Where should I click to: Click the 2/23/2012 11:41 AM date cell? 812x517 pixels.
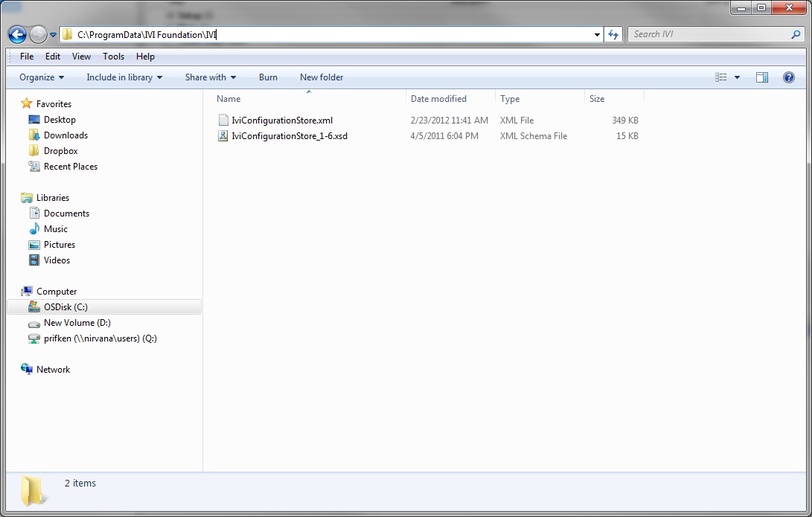(449, 120)
